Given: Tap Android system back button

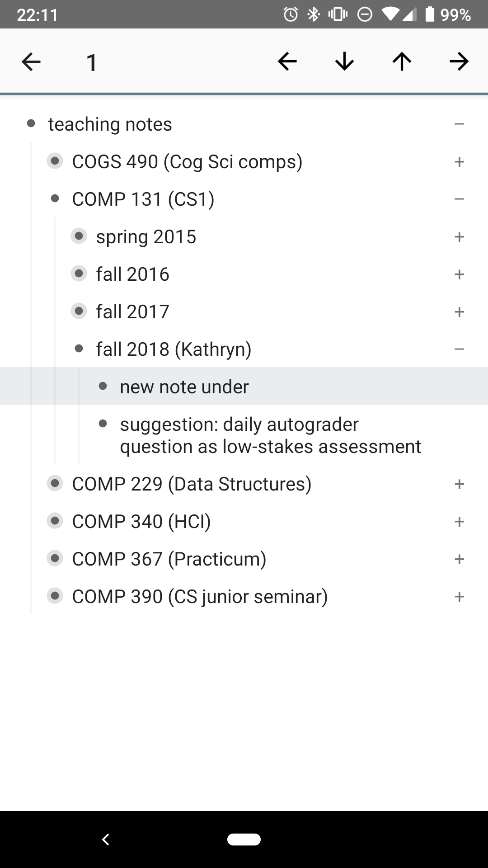Looking at the screenshot, I should (106, 840).
